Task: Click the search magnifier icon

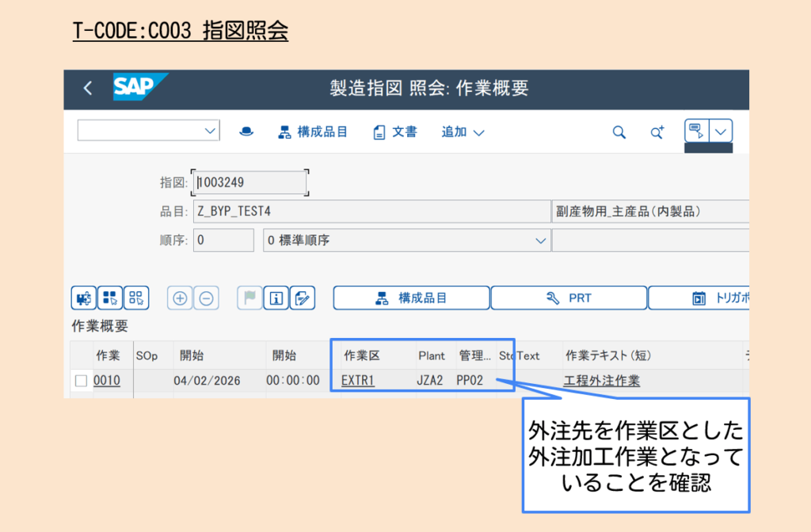Action: tap(619, 131)
